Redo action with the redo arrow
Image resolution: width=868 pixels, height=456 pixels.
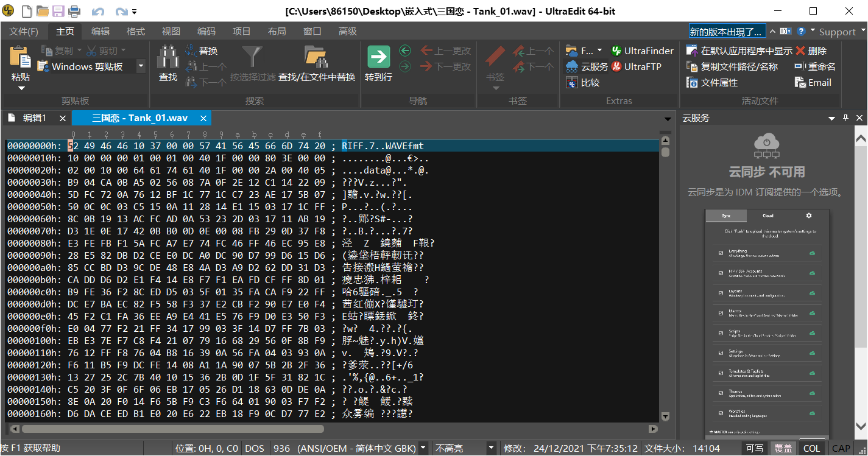[121, 12]
